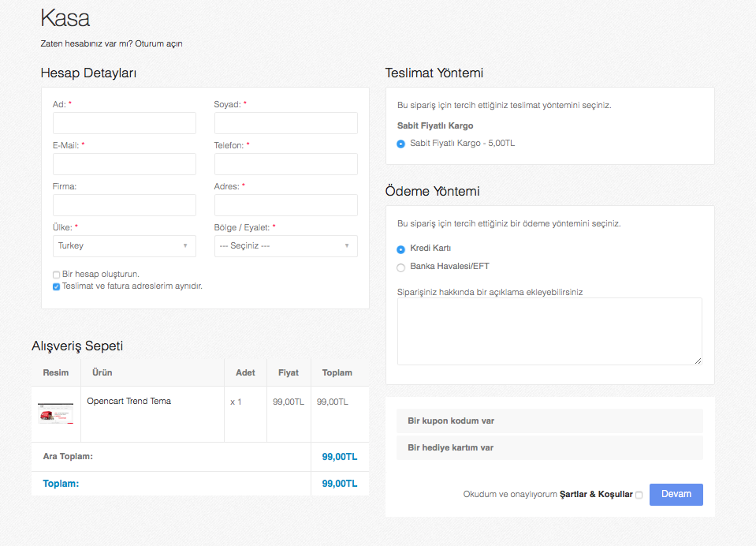
Task: Select Kredi Kartı payment option
Action: (x=401, y=249)
